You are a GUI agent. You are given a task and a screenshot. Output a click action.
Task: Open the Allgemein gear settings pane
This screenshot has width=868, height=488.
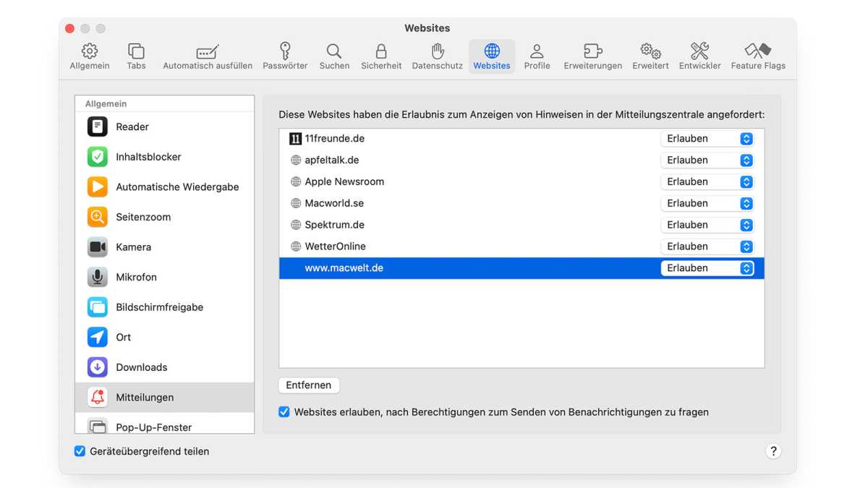point(90,56)
